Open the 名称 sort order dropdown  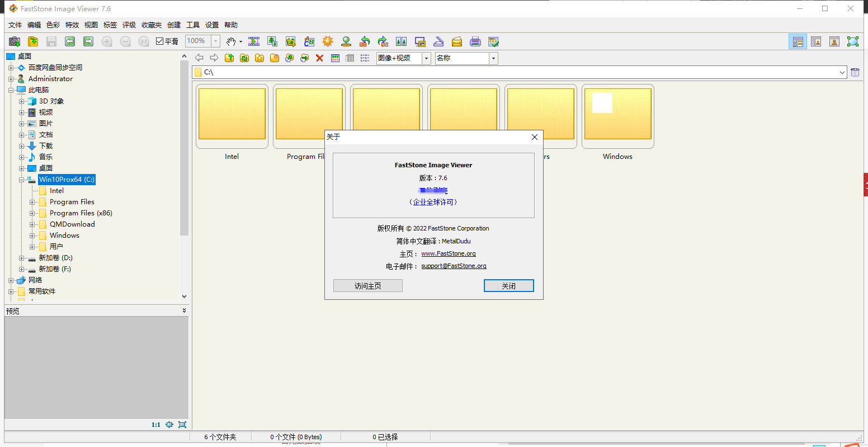tap(493, 58)
